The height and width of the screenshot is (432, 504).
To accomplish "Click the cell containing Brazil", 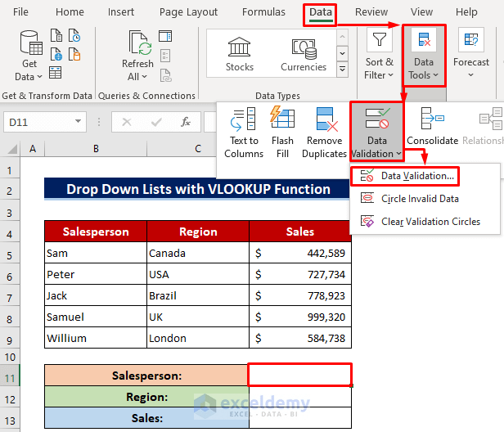I will 198,295.
